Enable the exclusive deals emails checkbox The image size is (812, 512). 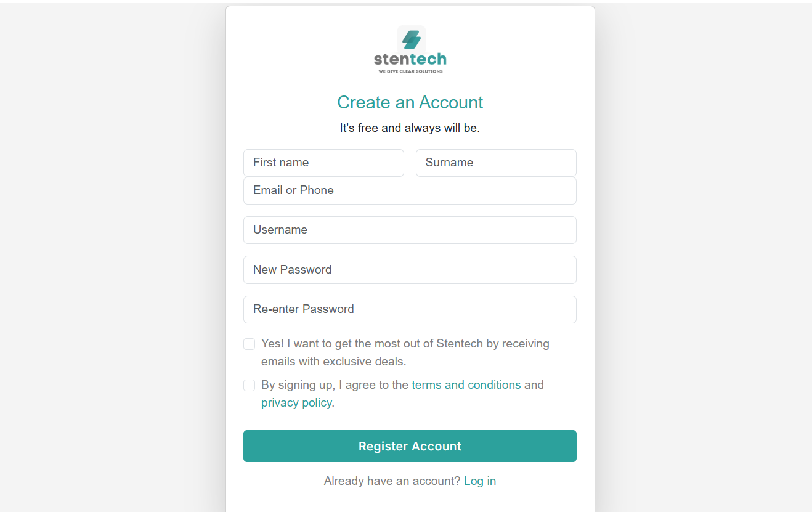[x=250, y=344]
